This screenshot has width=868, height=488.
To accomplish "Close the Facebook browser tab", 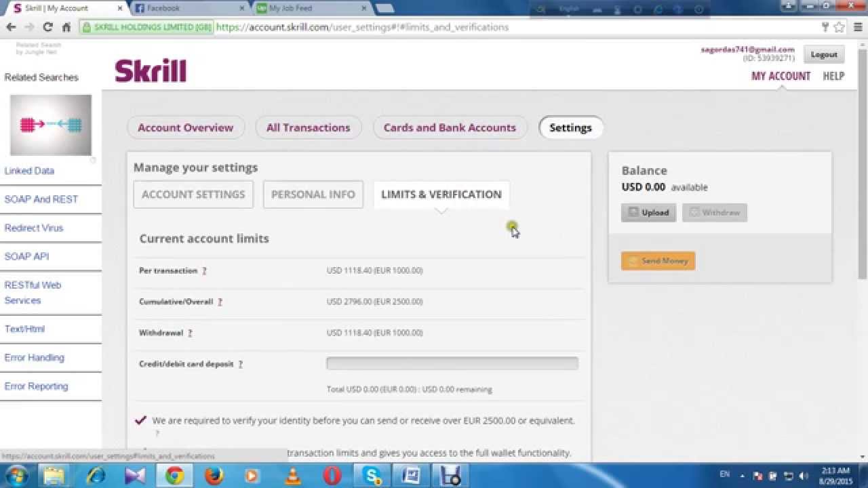I will (242, 8).
